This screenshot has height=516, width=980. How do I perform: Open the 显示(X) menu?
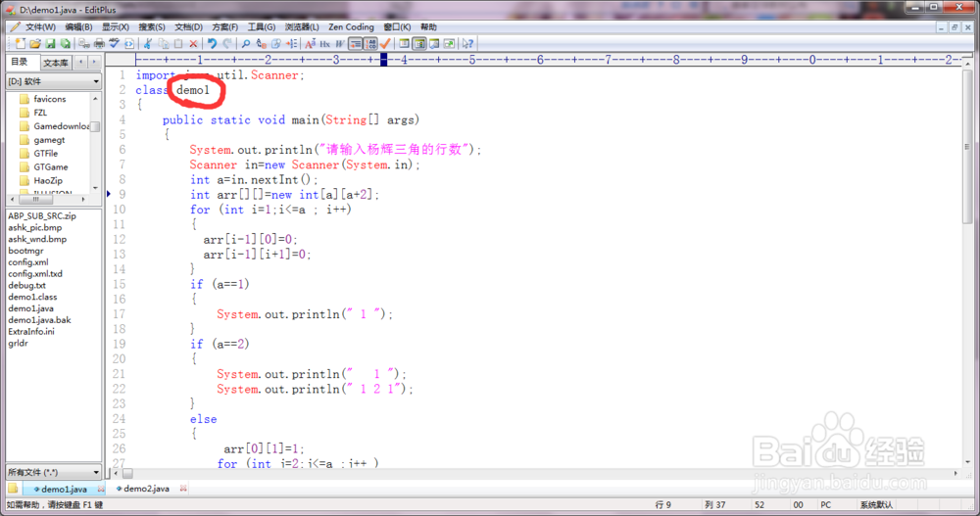tap(115, 26)
